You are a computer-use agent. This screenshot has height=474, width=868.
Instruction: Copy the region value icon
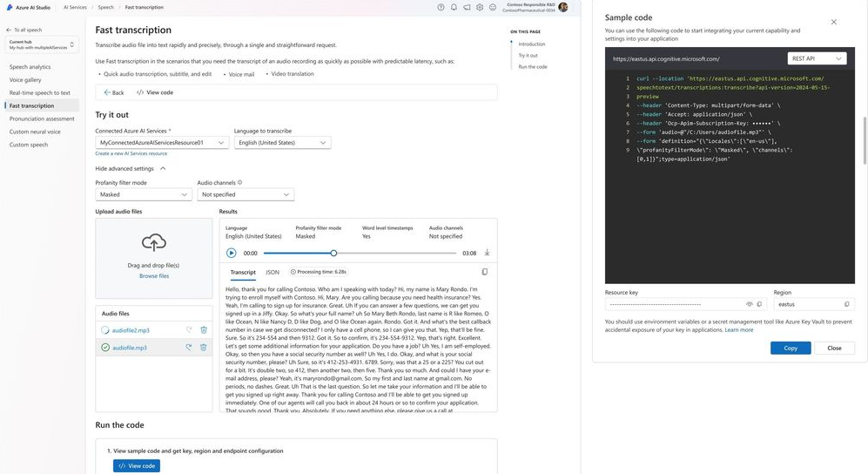847,304
